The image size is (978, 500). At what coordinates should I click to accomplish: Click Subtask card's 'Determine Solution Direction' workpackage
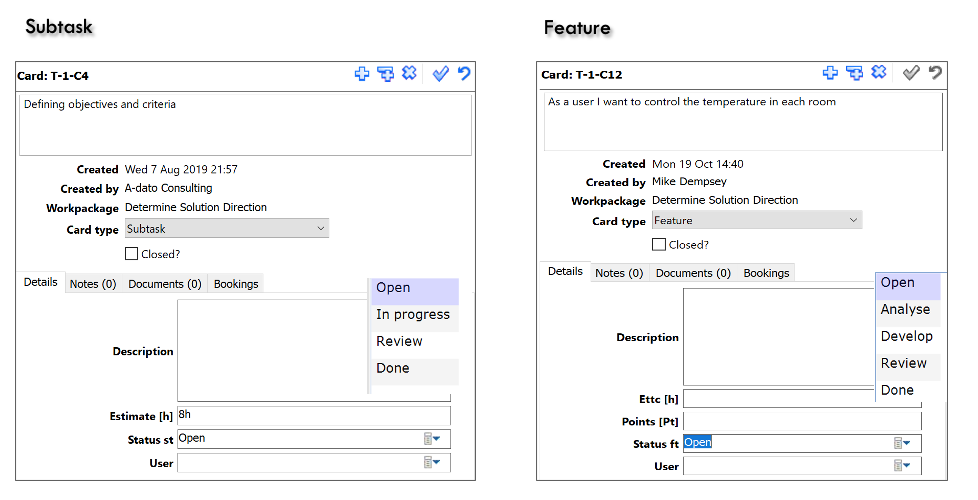(196, 208)
